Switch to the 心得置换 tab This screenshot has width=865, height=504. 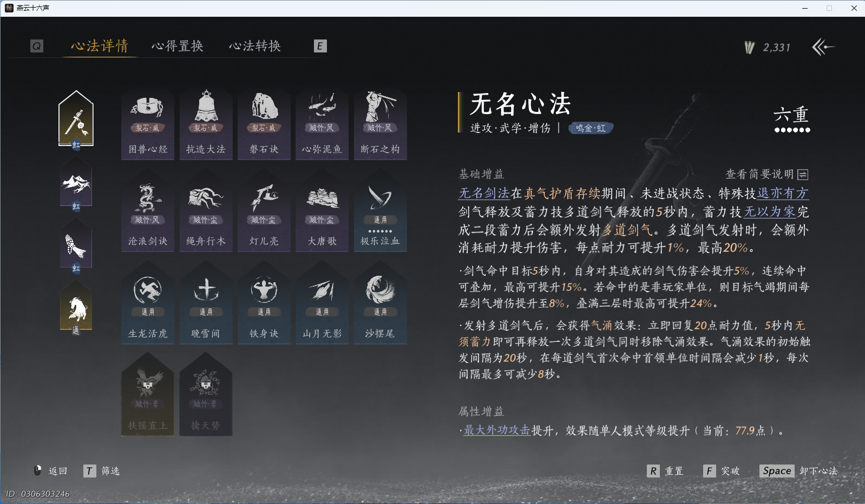(178, 46)
